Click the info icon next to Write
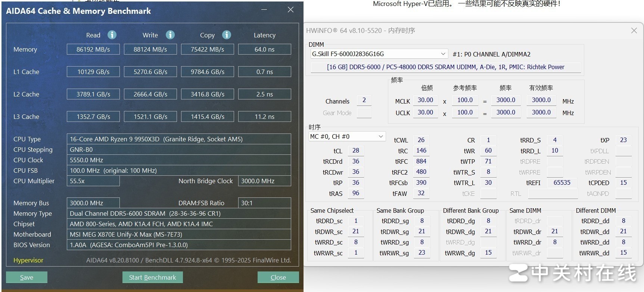The width and height of the screenshot is (644, 292). pyautogui.click(x=170, y=35)
